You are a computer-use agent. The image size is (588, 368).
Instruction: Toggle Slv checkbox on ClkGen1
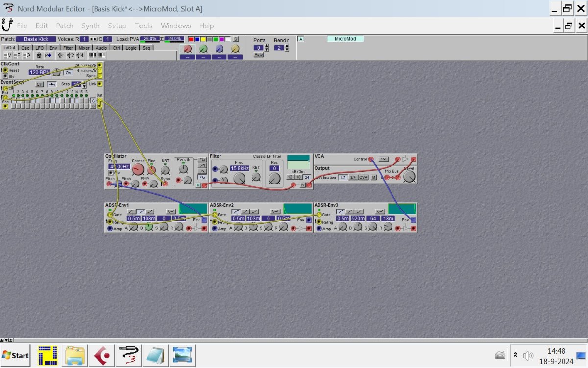(x=5, y=76)
